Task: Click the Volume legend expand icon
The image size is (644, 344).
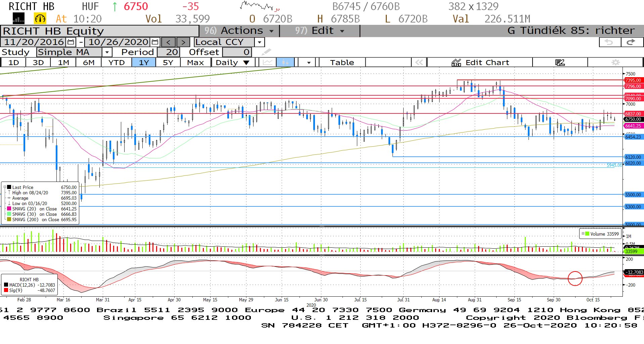Action: tap(583, 234)
